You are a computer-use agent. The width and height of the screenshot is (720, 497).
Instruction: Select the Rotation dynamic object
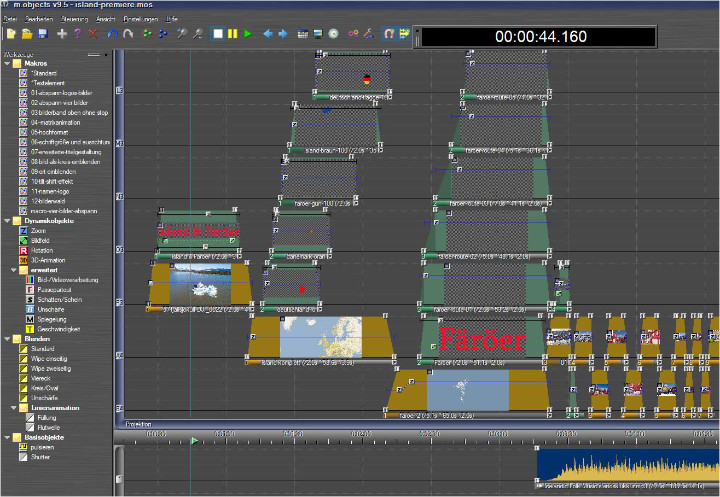tap(43, 250)
